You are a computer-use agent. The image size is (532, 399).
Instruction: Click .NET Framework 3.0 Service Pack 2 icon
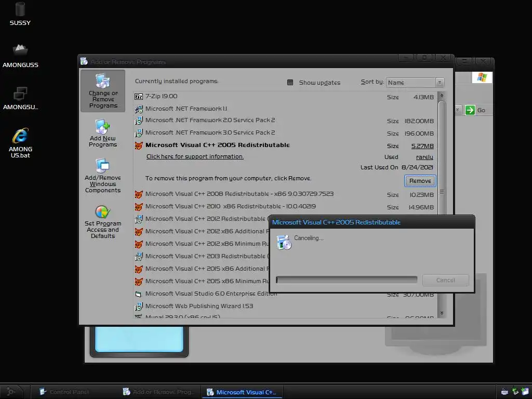point(138,133)
